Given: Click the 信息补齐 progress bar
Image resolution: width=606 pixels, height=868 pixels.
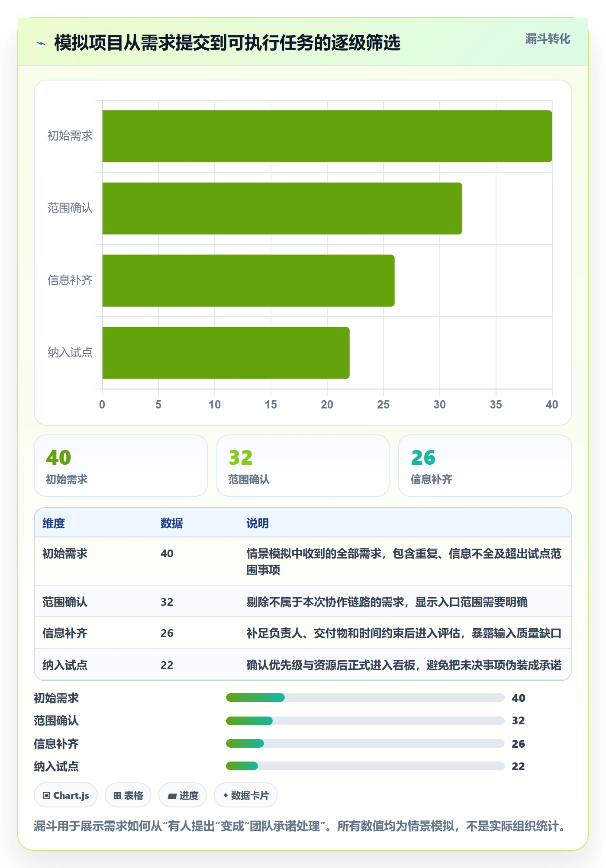Looking at the screenshot, I should 365,743.
